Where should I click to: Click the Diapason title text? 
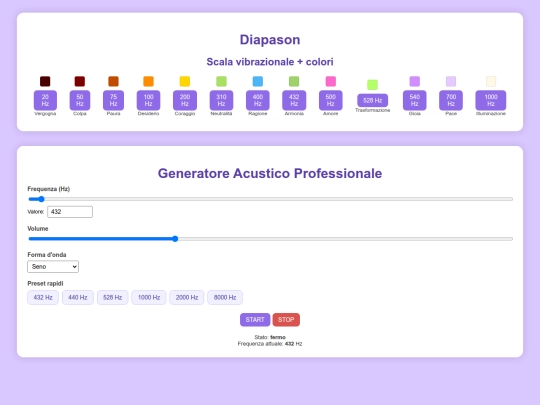point(270,40)
